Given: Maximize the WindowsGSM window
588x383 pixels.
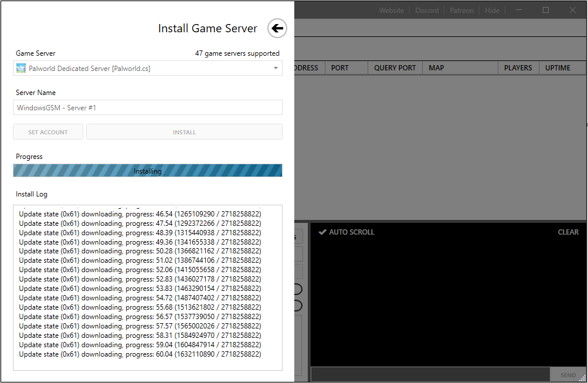Looking at the screenshot, I should [x=546, y=10].
